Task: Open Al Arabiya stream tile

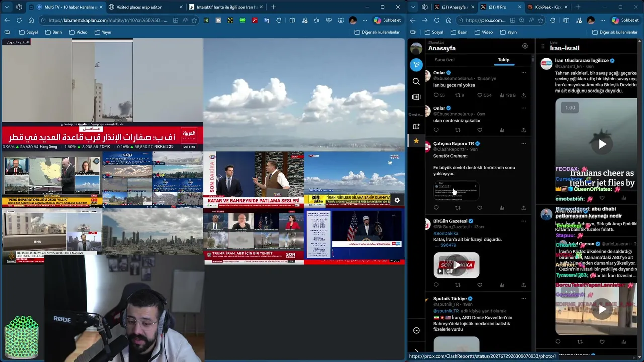Action: coord(102,95)
